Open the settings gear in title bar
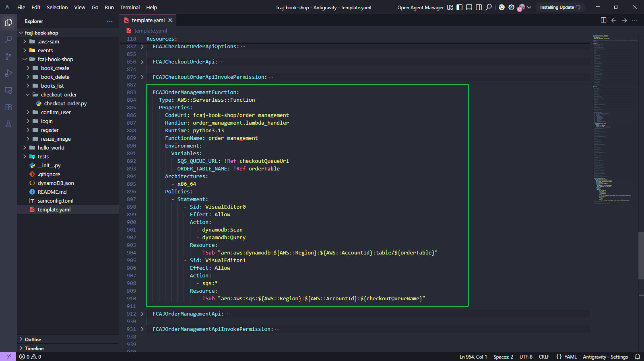The height and width of the screenshot is (361, 644). click(x=511, y=7)
